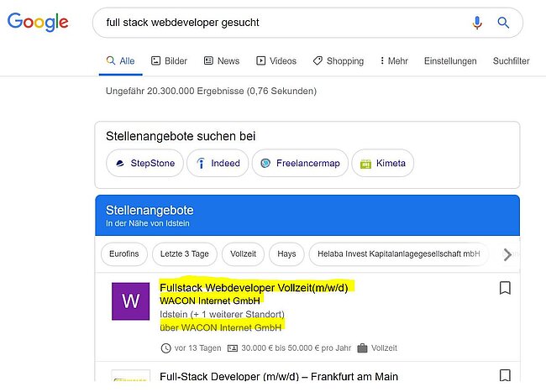Image resolution: width=546 pixels, height=392 pixels.
Task: Apply the Vollzeit filter chip
Action: click(x=243, y=253)
